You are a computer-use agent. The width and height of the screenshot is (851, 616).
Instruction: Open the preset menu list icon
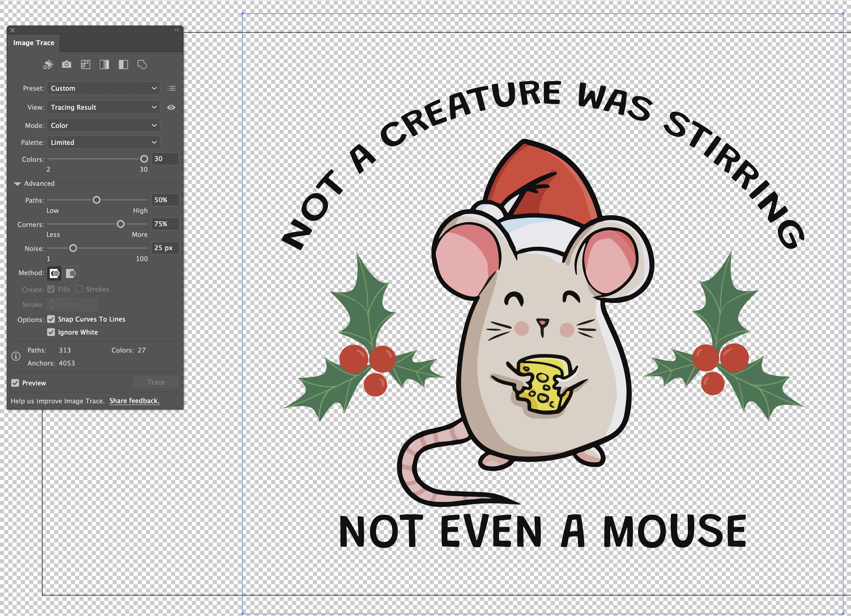172,88
